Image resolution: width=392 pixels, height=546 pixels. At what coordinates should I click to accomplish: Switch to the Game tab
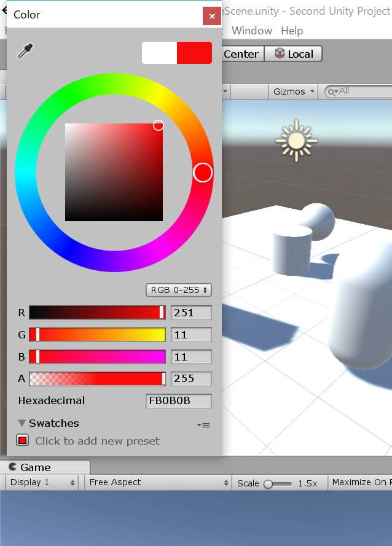(x=36, y=467)
